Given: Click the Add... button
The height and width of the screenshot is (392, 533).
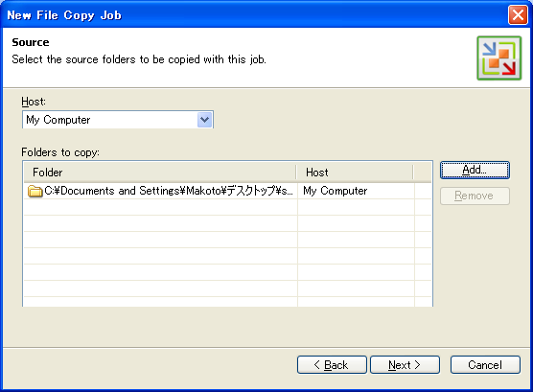Looking at the screenshot, I should pos(475,170).
